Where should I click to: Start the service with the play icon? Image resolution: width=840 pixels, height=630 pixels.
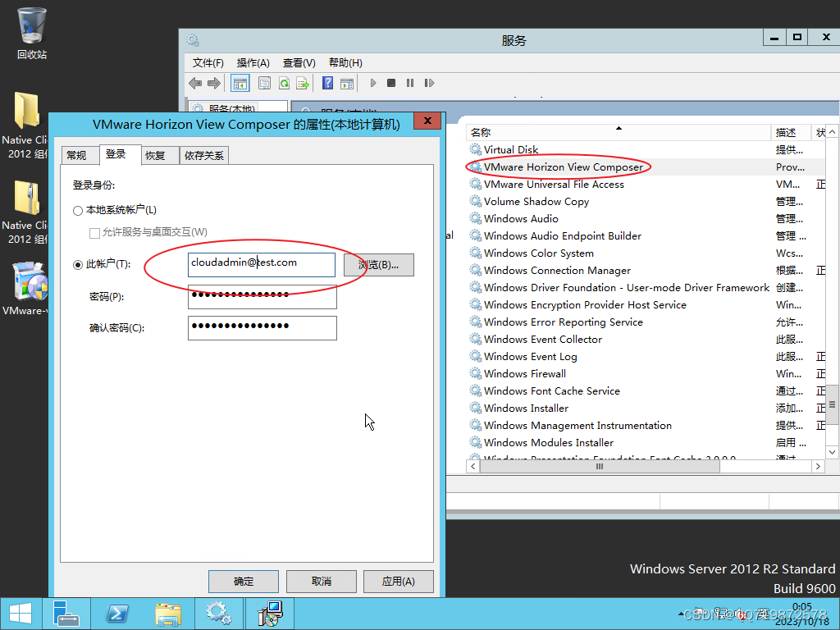coord(373,83)
